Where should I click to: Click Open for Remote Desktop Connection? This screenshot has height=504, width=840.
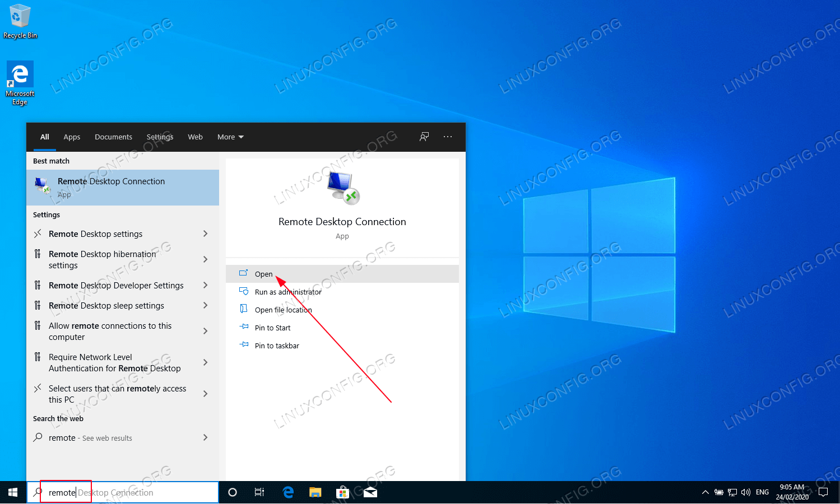click(x=263, y=274)
